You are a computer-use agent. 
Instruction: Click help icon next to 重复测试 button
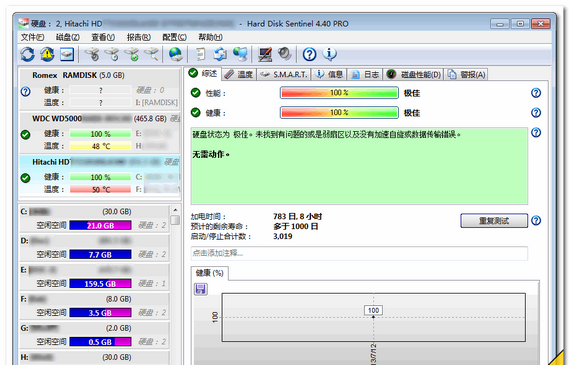[536, 221]
